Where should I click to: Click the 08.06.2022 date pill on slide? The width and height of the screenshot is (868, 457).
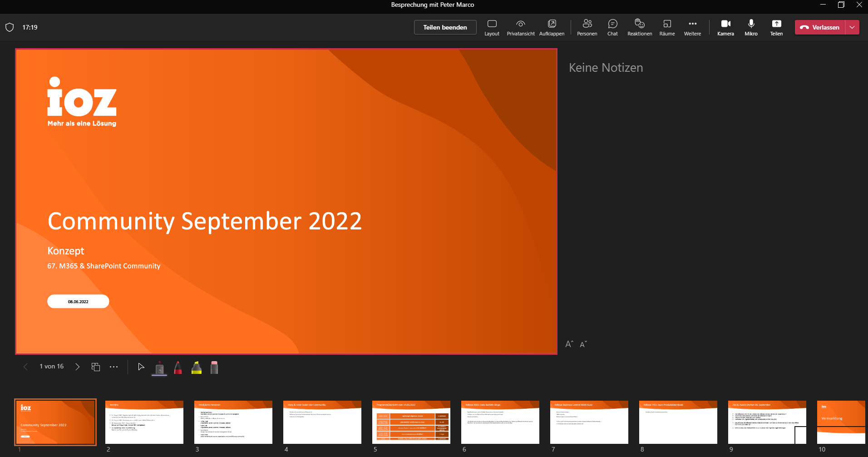[78, 302]
